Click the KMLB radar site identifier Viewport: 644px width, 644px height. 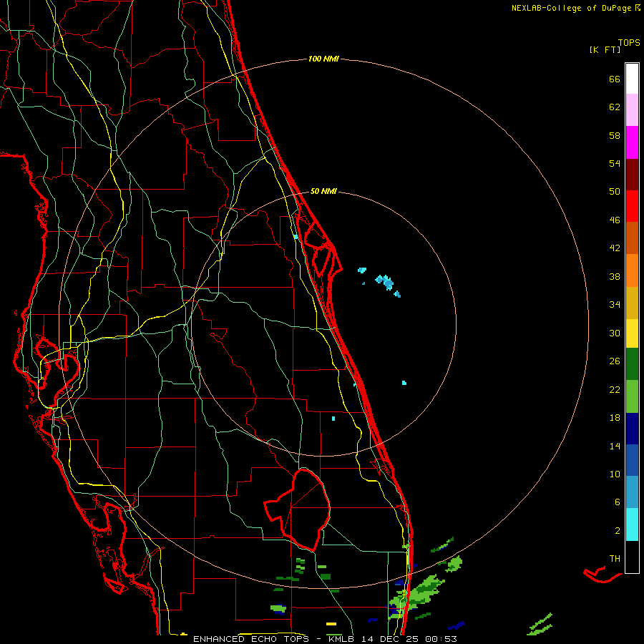click(x=341, y=639)
